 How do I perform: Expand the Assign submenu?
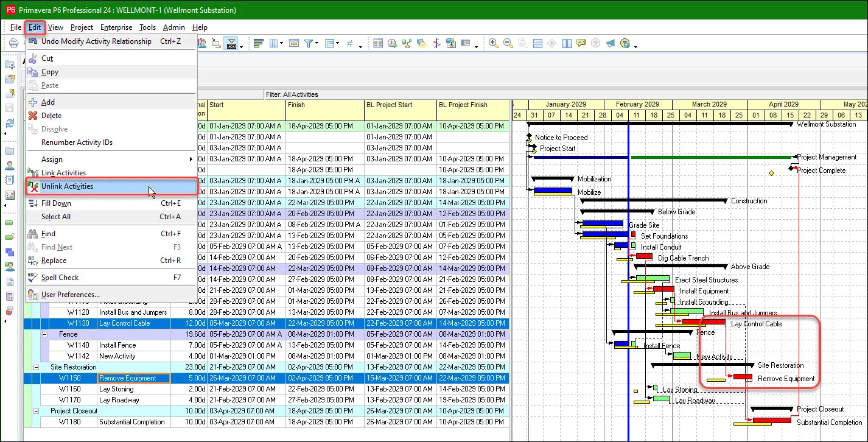click(x=111, y=160)
